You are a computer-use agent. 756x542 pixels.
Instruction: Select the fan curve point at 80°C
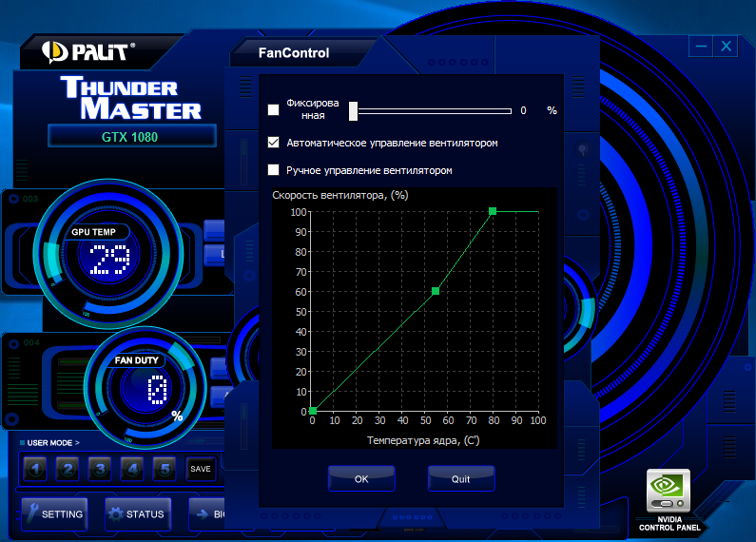pyautogui.click(x=493, y=211)
